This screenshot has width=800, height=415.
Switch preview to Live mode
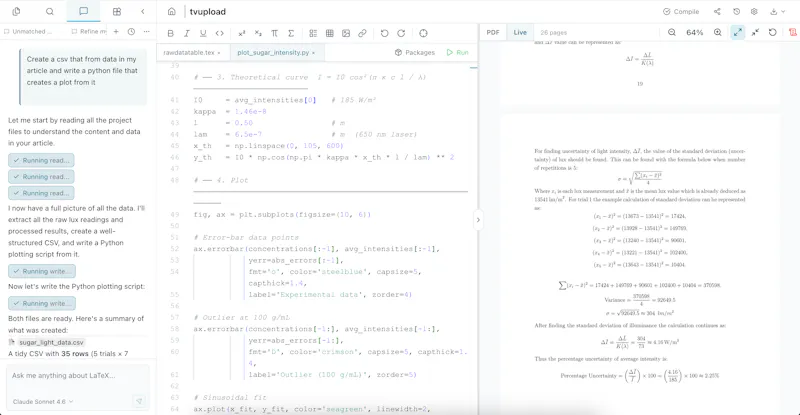(520, 32)
